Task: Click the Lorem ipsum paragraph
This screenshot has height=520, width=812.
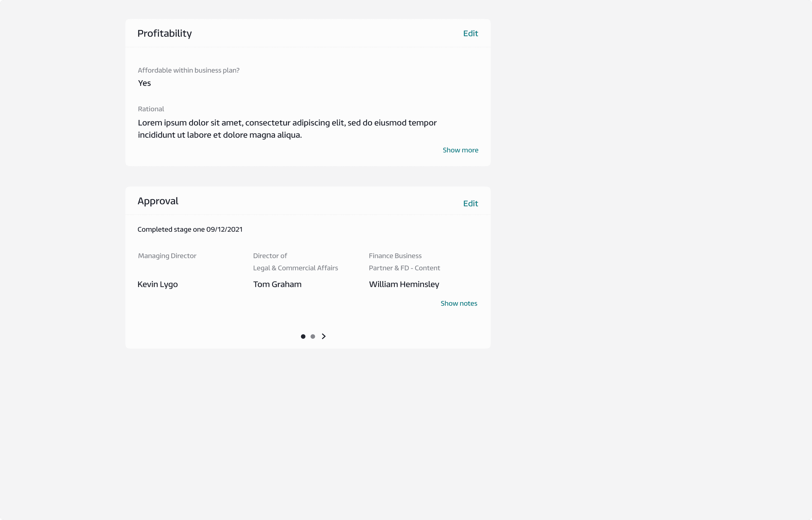Action: tap(287, 129)
